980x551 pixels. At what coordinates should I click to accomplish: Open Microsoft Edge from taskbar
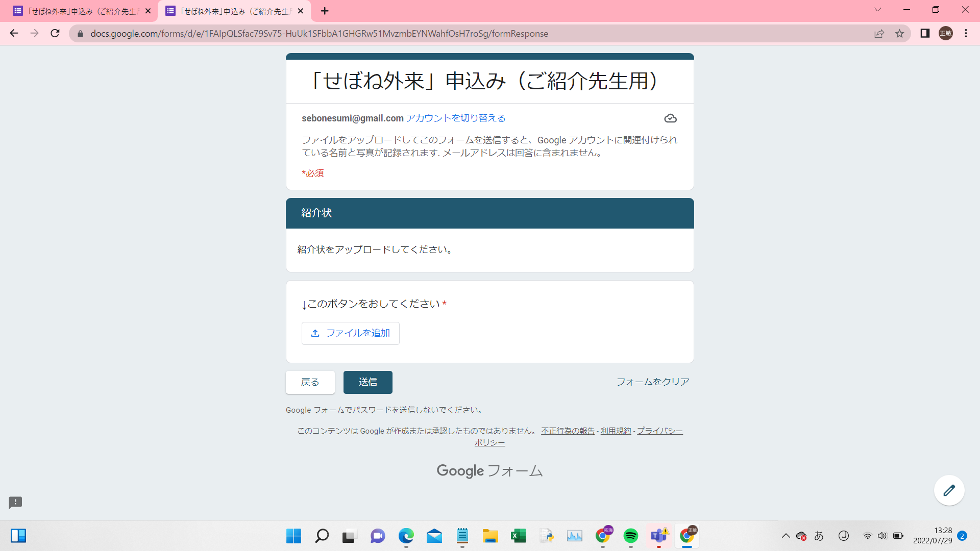(406, 536)
